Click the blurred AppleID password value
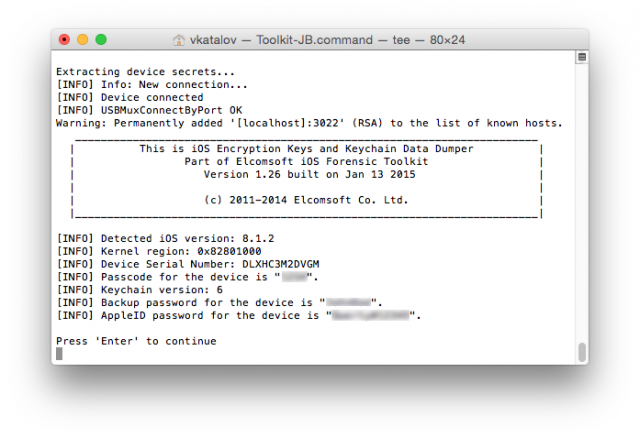Viewport: 640px width, 438px height. (372, 315)
